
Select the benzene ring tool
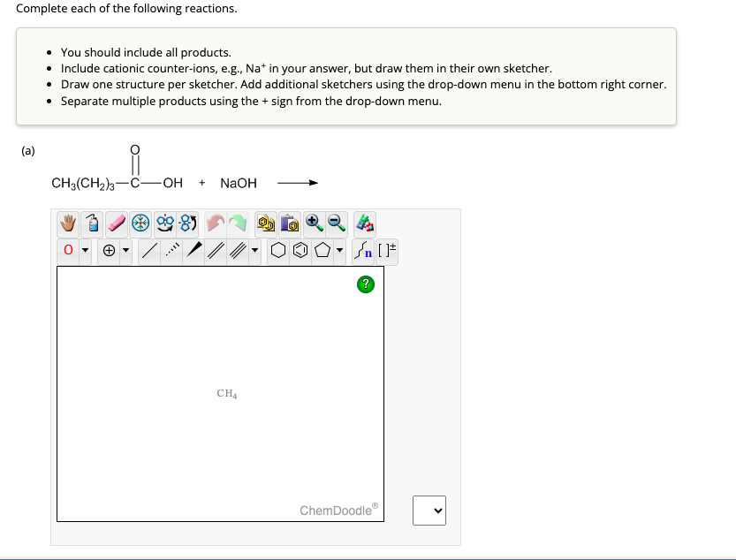tap(299, 251)
